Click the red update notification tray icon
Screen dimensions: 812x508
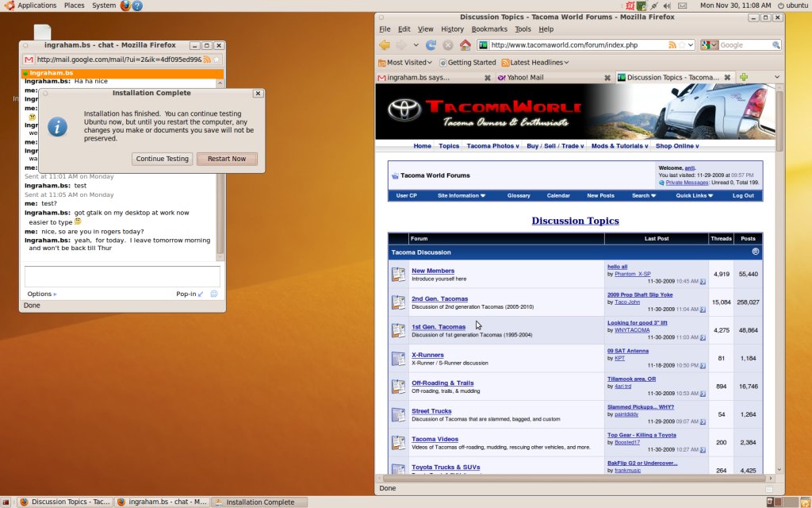pos(630,6)
